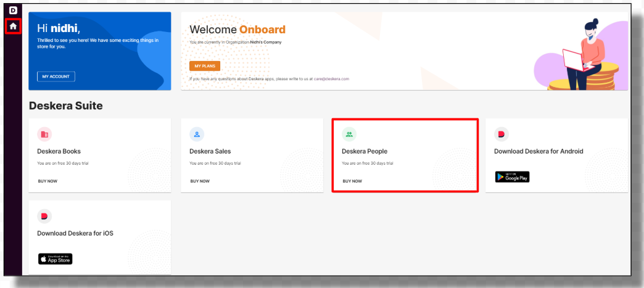644x288 pixels.
Task: Select Download Deskera for iOS title
Action: pyautogui.click(x=75, y=233)
